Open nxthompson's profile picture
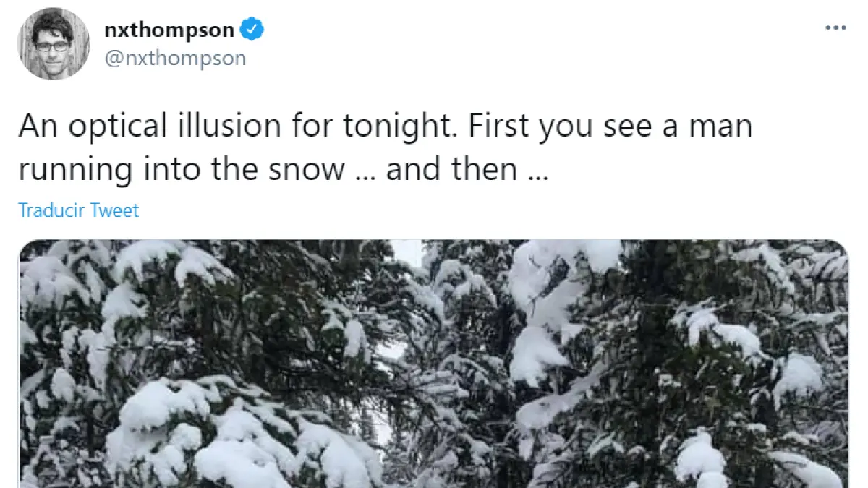This screenshot has height=488, width=868. pyautogui.click(x=54, y=43)
